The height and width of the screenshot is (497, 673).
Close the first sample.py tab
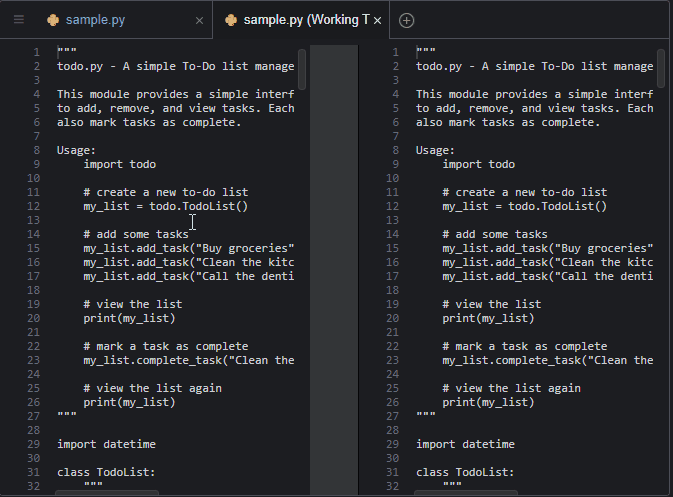[x=199, y=20]
